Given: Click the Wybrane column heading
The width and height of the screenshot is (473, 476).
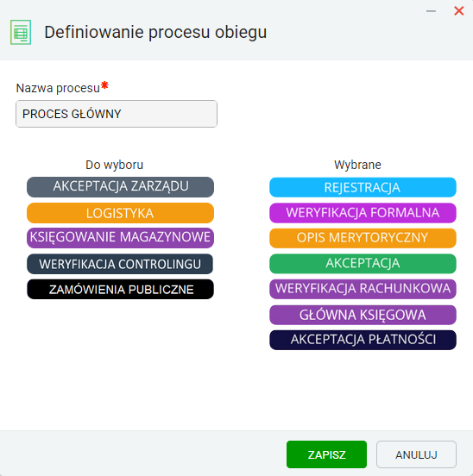Looking at the screenshot, I should coord(357,165).
